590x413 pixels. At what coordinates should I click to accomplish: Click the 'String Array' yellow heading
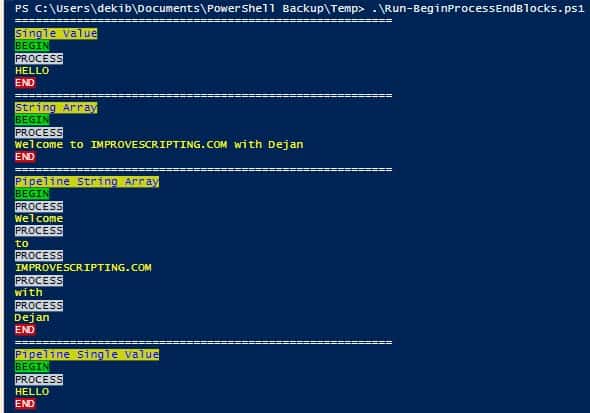[56, 108]
